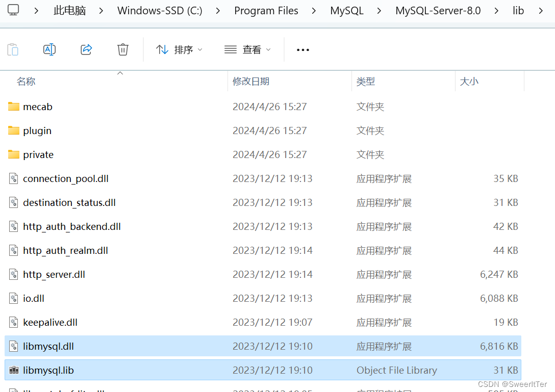Screen dimensions: 555x392
Task: Open the ... more options menu
Action: click(302, 49)
